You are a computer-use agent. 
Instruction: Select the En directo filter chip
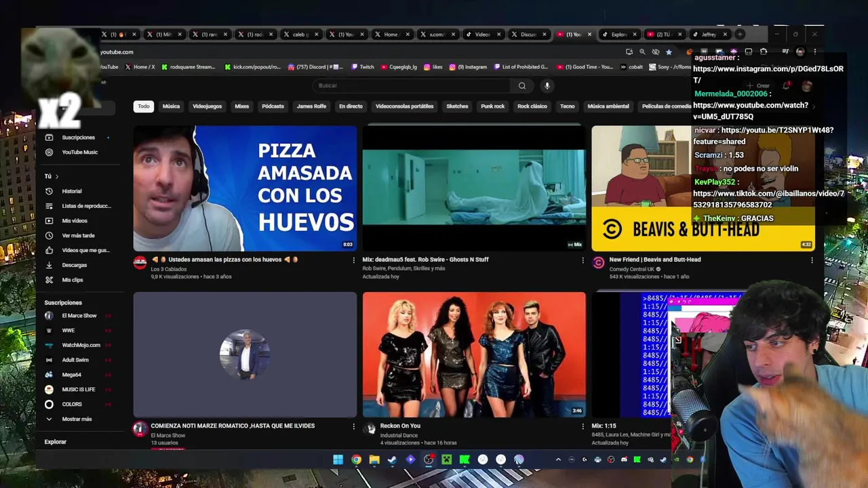coord(351,106)
